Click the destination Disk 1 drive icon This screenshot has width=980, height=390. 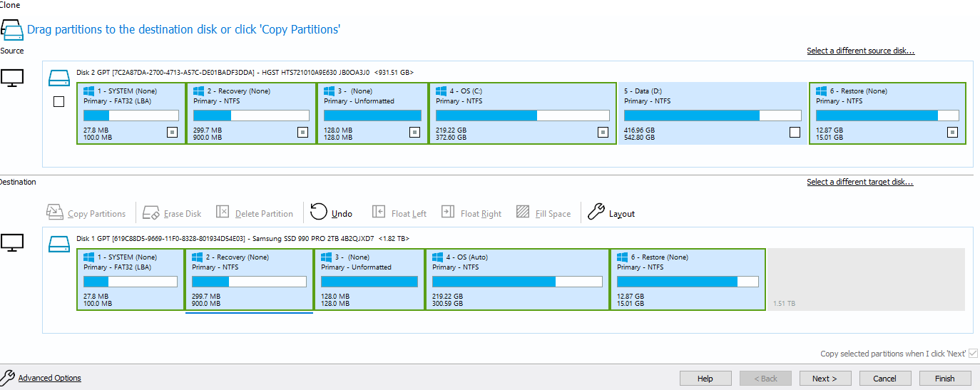tap(58, 243)
